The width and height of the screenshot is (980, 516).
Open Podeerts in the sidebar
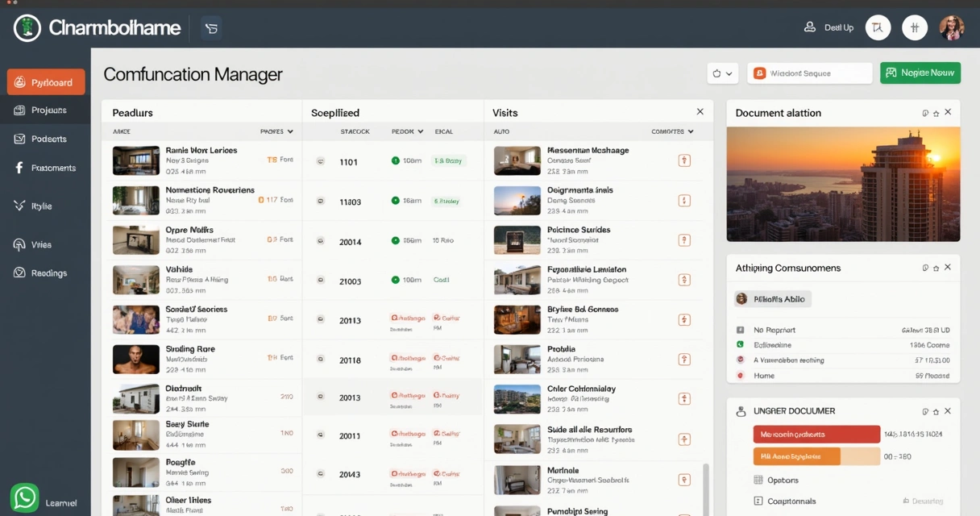46,139
